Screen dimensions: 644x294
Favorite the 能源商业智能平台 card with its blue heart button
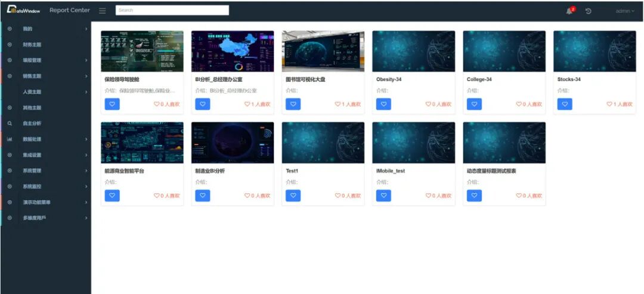(x=112, y=196)
